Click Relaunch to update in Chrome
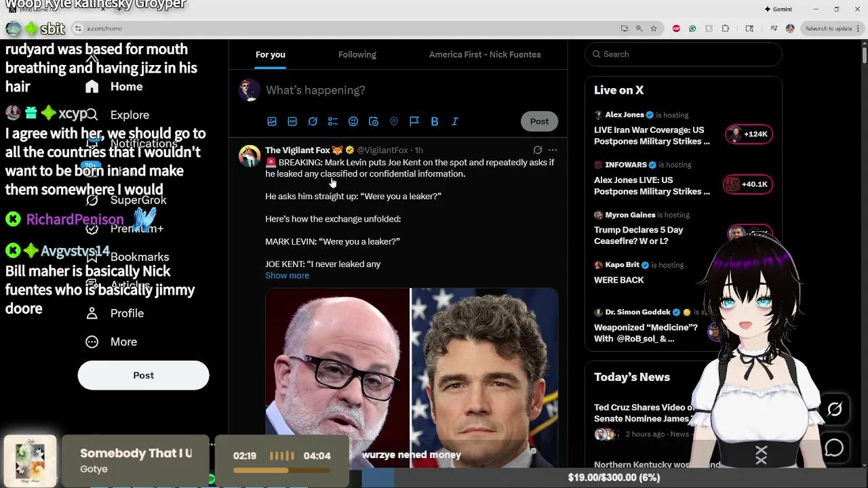The width and height of the screenshot is (868, 488). tap(829, 28)
